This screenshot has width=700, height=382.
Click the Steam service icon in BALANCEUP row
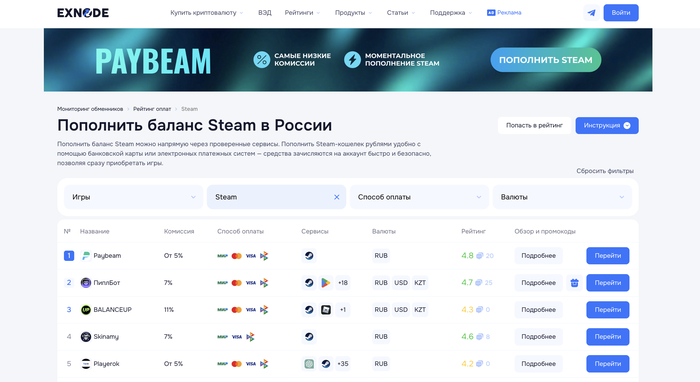tap(309, 310)
